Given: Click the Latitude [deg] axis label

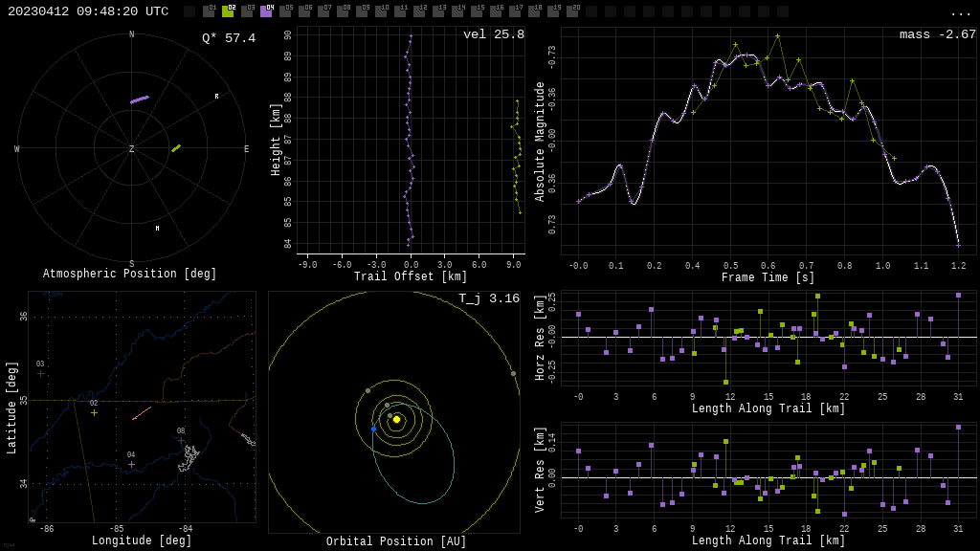Looking at the screenshot, I should coord(11,408).
